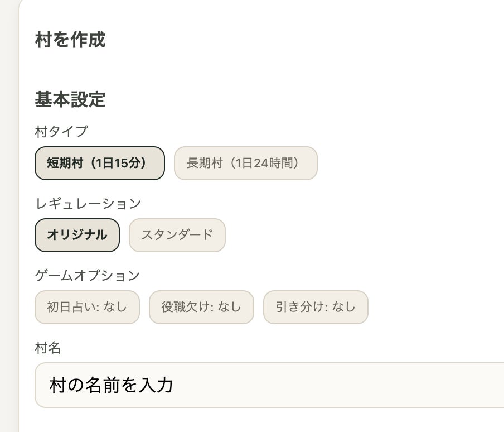Screen dimensions: 504x432
Task: Enable first-day fortune telling (初日占い)
Action: [87, 307]
